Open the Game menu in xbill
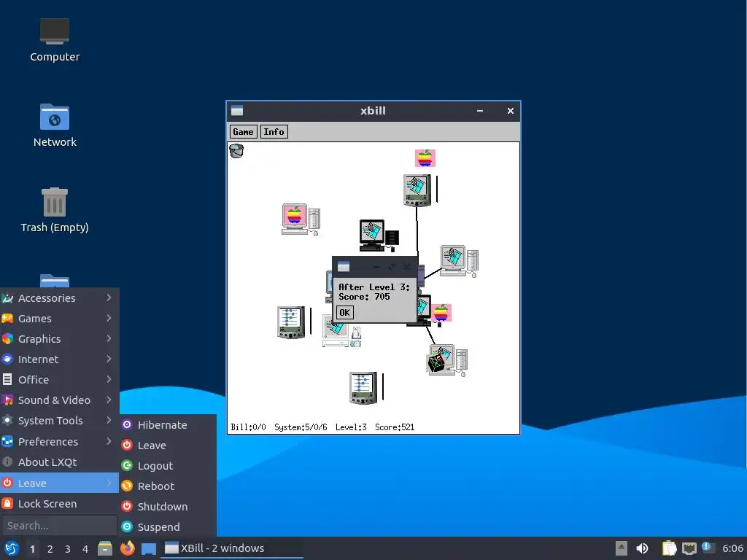Screen dimensions: 747x560 243,132
